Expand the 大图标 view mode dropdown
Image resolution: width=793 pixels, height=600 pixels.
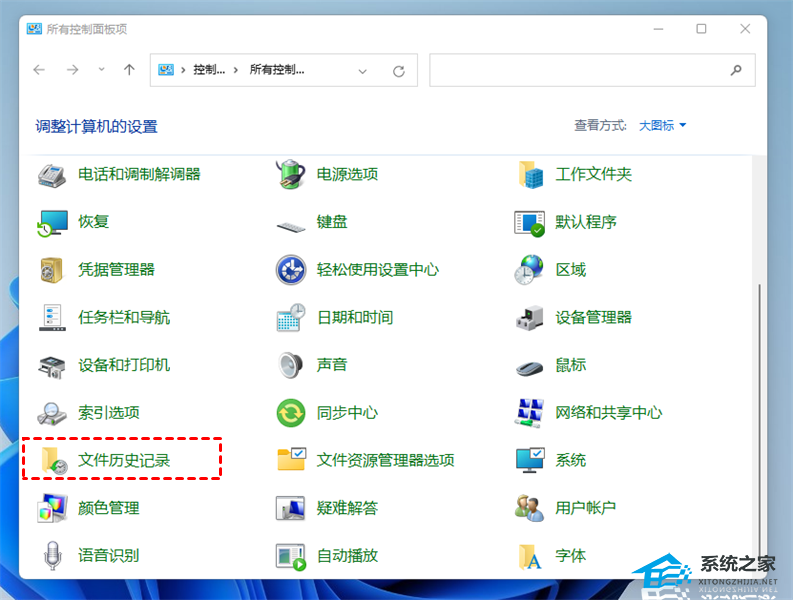pyautogui.click(x=663, y=125)
